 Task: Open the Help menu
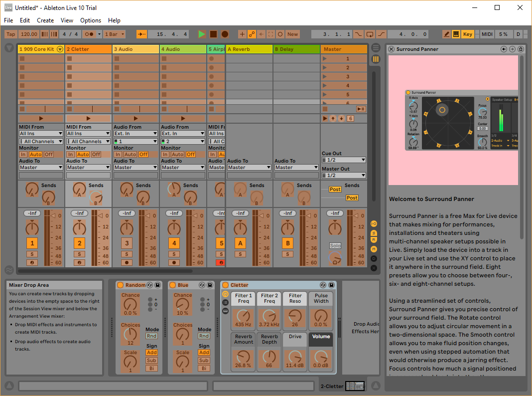click(x=114, y=20)
